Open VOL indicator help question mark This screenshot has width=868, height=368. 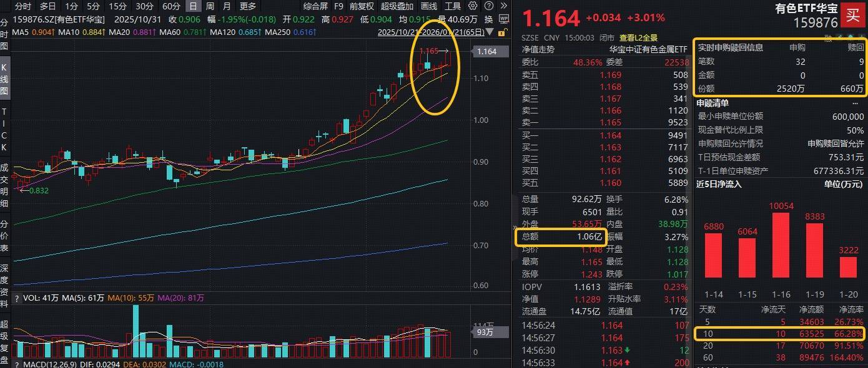[x=17, y=298]
